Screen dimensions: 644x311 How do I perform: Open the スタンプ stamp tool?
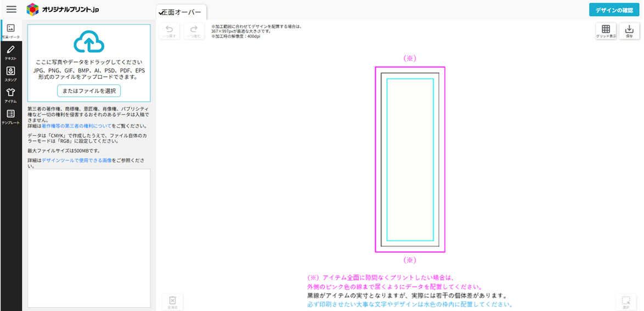(11, 73)
